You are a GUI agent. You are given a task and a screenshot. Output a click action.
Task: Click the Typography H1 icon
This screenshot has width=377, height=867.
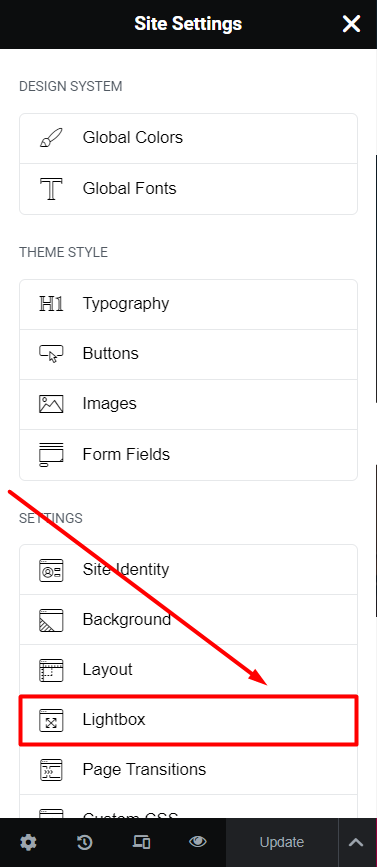tap(51, 304)
